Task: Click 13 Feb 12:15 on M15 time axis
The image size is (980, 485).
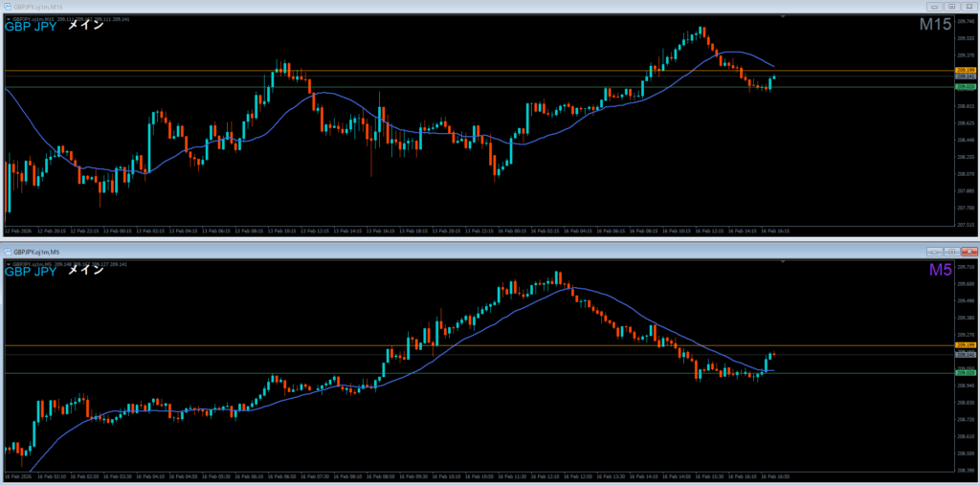Action: (x=314, y=231)
